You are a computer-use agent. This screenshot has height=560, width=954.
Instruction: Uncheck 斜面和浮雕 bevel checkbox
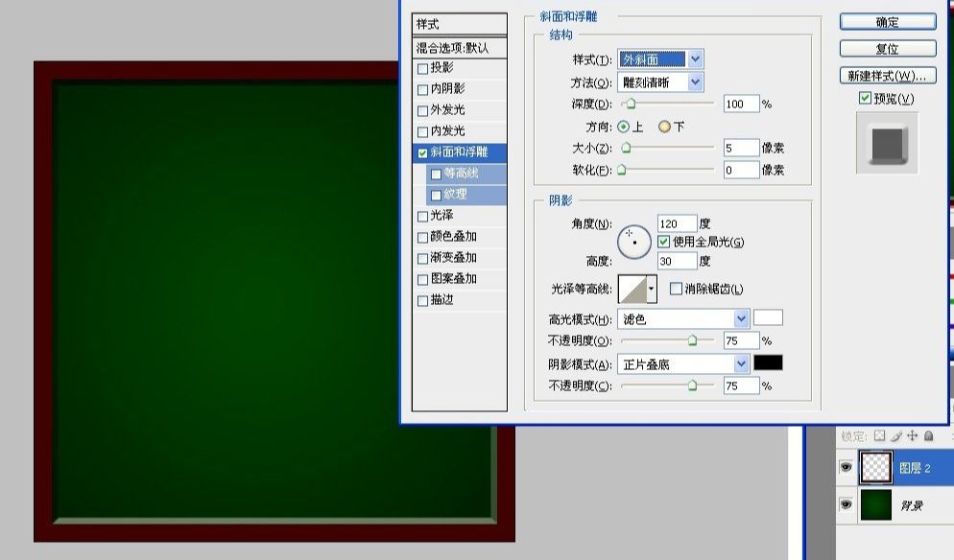pyautogui.click(x=422, y=153)
